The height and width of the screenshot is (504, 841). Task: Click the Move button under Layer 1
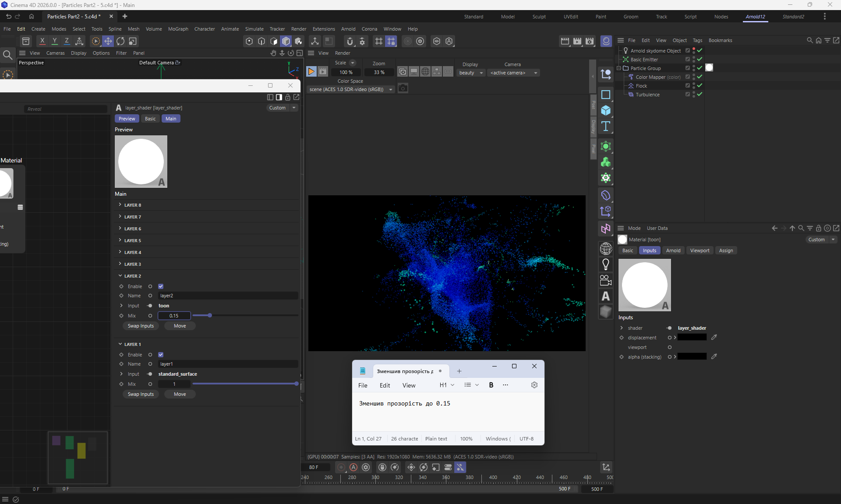click(x=180, y=394)
